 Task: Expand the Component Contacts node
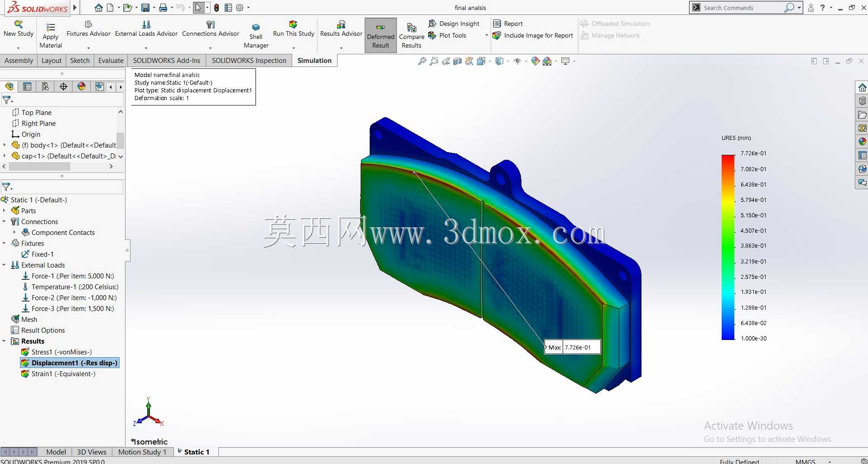14,232
